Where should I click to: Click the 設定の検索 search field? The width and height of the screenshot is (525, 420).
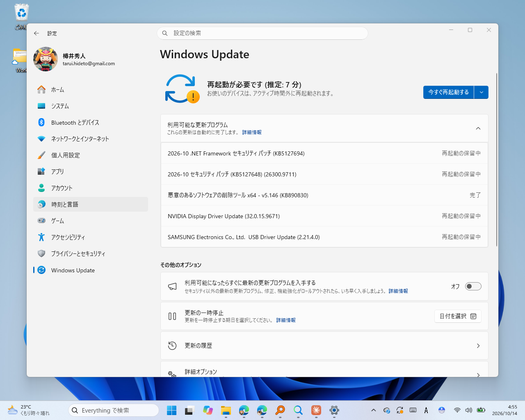(262, 33)
